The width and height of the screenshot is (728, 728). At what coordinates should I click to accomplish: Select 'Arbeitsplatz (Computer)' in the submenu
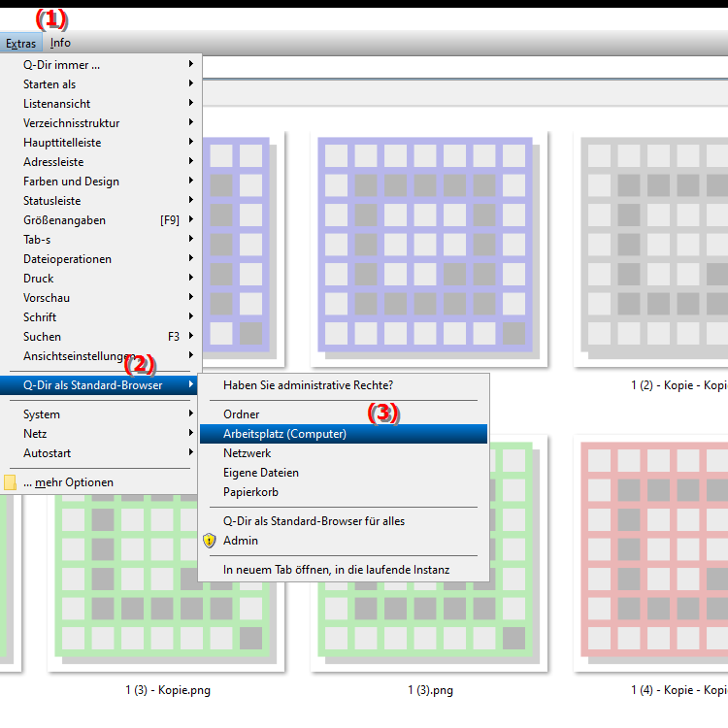click(x=344, y=434)
